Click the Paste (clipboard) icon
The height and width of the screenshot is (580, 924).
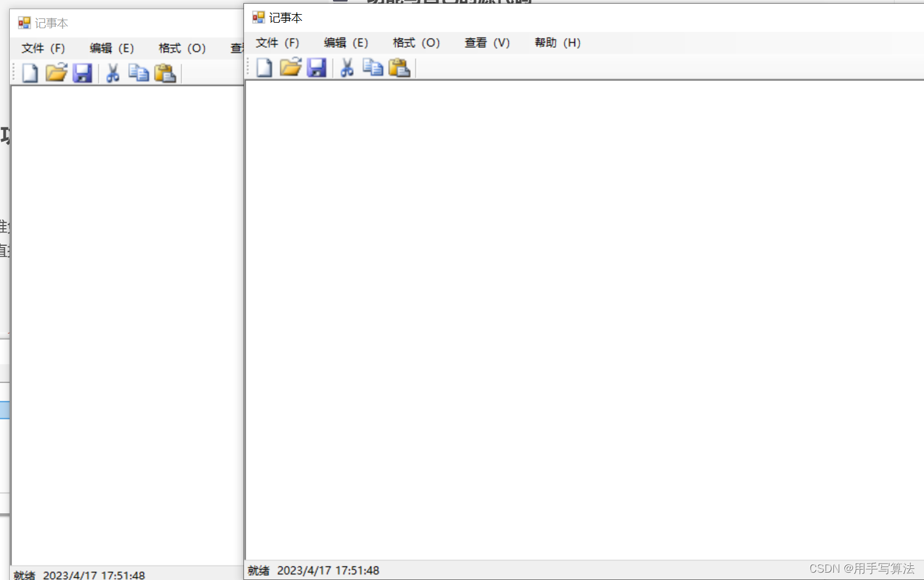point(400,67)
